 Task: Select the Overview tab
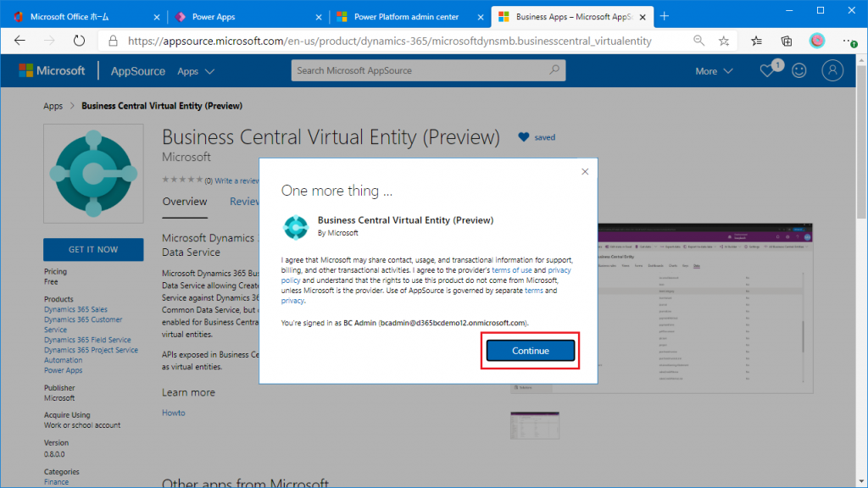pos(184,202)
